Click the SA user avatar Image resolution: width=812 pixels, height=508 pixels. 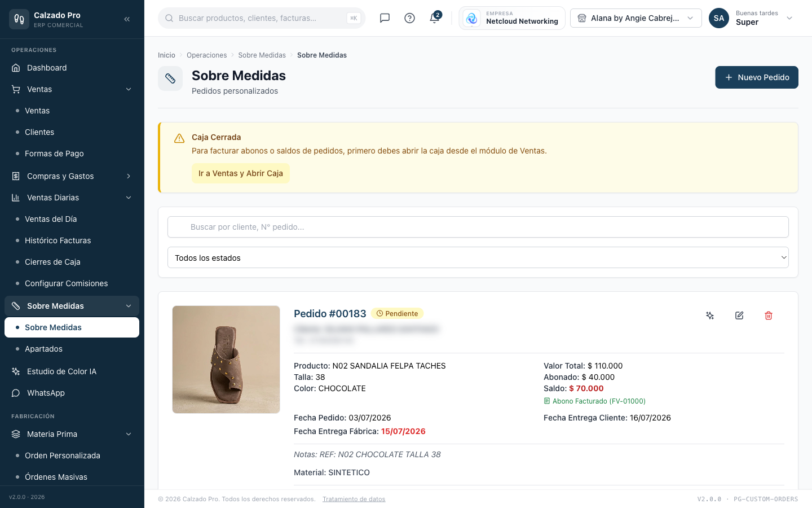click(719, 18)
